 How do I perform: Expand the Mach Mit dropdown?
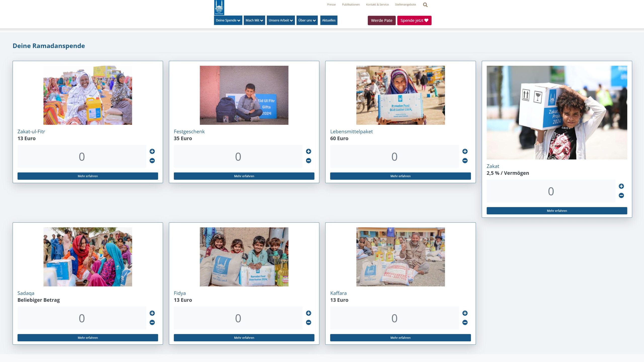pyautogui.click(x=254, y=20)
